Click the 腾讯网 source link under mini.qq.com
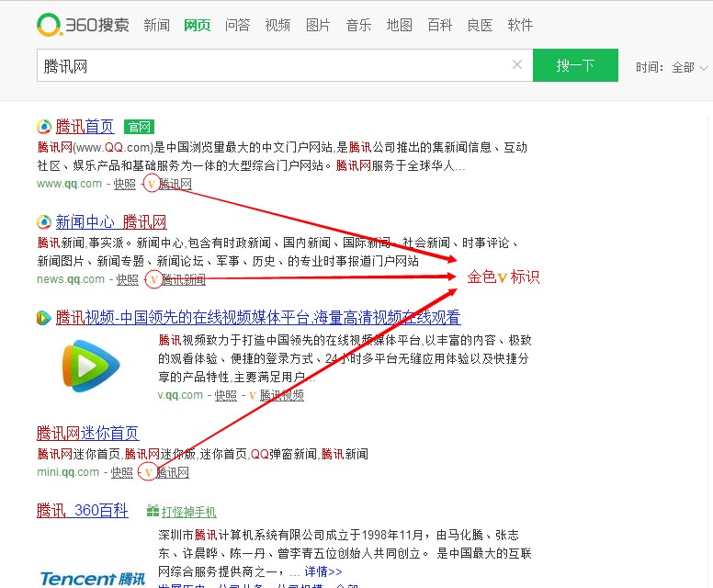This screenshot has height=588, width=713. click(173, 472)
